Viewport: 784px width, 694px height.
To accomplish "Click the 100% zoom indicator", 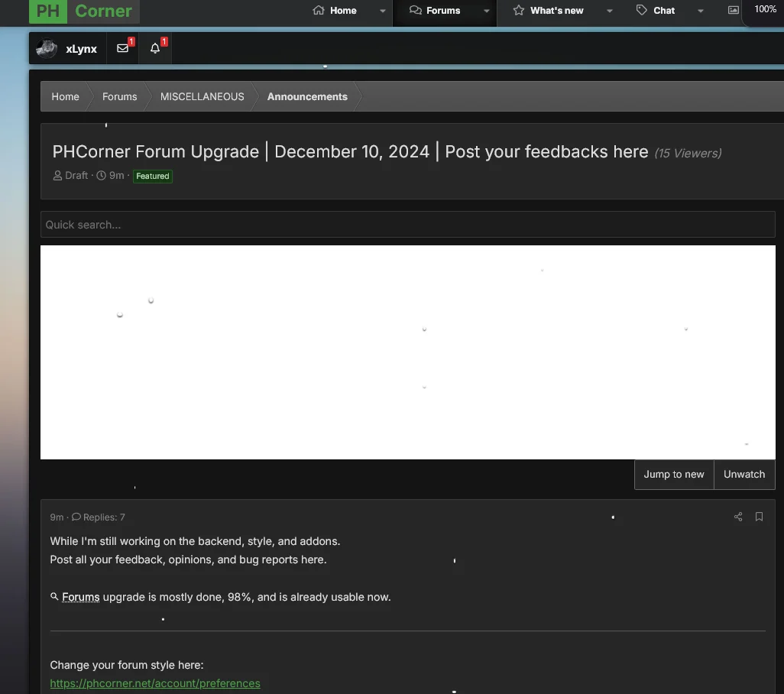I will point(765,9).
